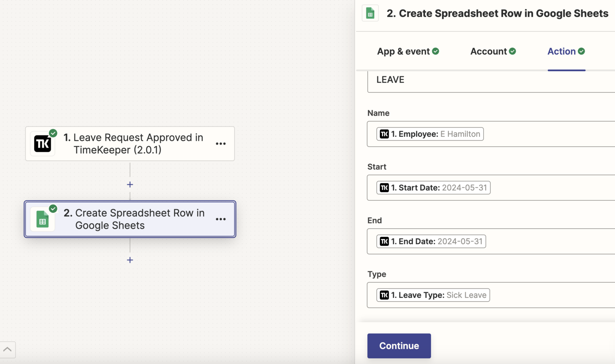The image size is (615, 364).
Task: Click the Type input field
Action: coord(491,295)
